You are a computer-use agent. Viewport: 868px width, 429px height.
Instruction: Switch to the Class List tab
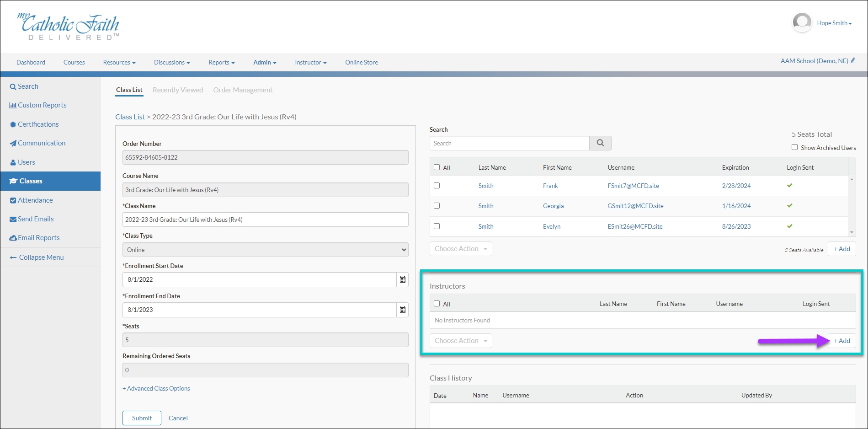[129, 90]
